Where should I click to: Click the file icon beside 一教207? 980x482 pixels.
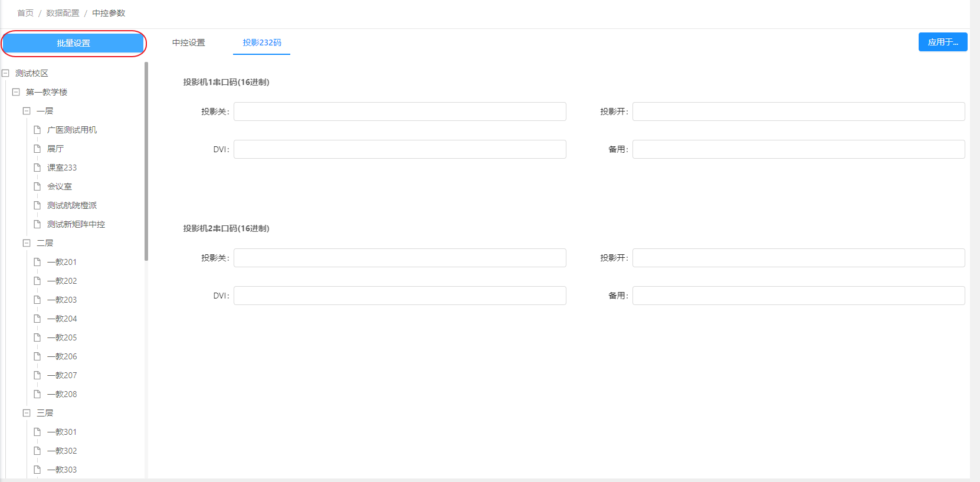click(37, 375)
